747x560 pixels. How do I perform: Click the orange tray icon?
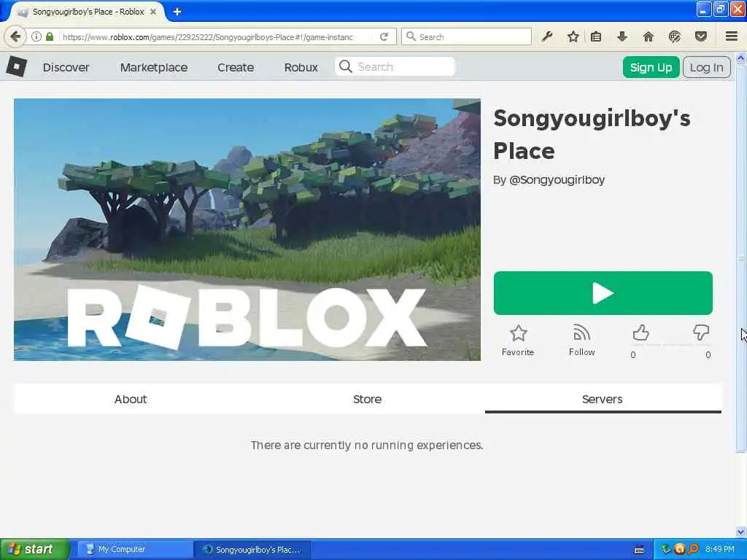click(680, 550)
